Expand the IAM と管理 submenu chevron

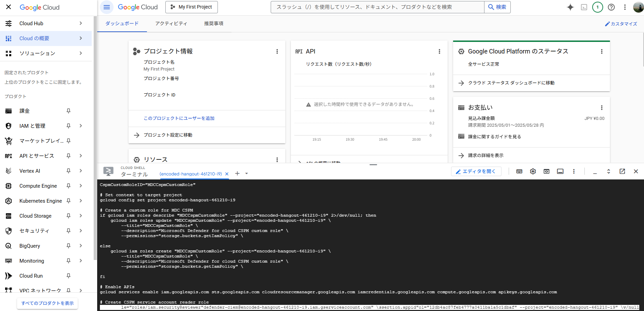tap(81, 126)
